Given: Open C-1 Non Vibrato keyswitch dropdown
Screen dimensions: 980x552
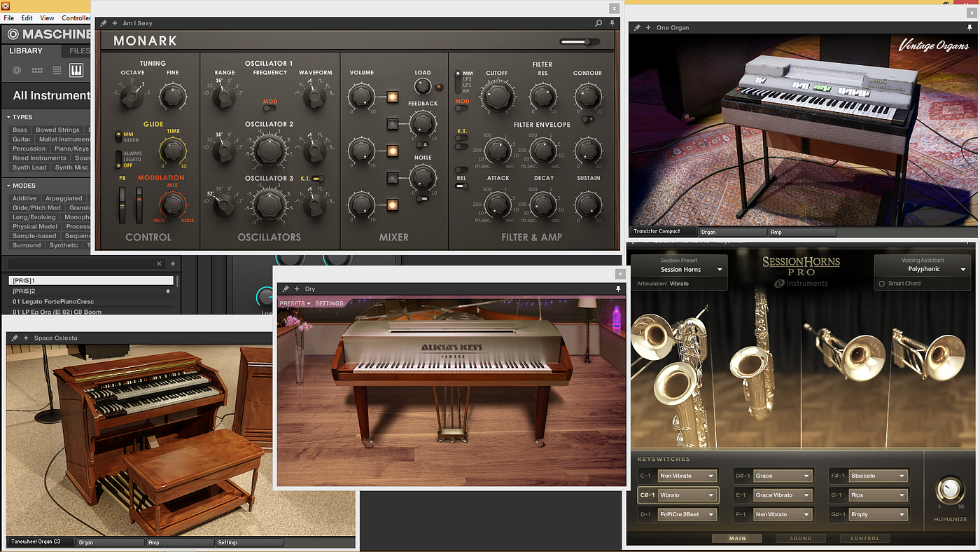Looking at the screenshot, I should pos(687,476).
